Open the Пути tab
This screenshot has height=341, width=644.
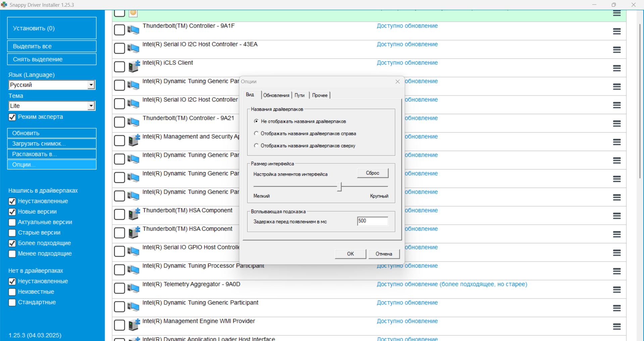[x=300, y=95]
